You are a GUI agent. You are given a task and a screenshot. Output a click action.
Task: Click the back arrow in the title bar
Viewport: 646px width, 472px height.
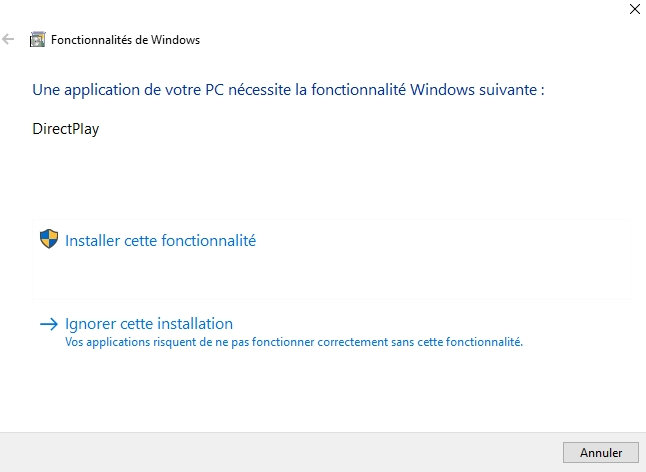9,40
